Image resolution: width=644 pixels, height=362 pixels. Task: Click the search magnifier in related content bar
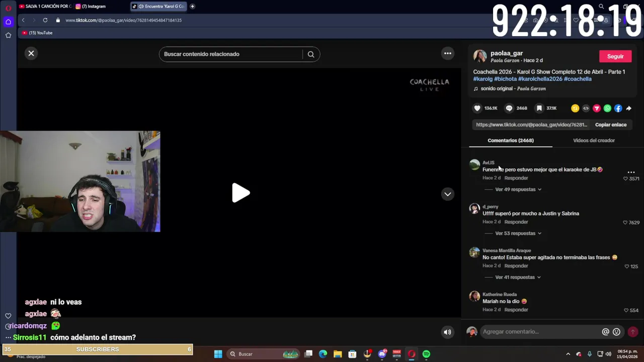coord(311,54)
